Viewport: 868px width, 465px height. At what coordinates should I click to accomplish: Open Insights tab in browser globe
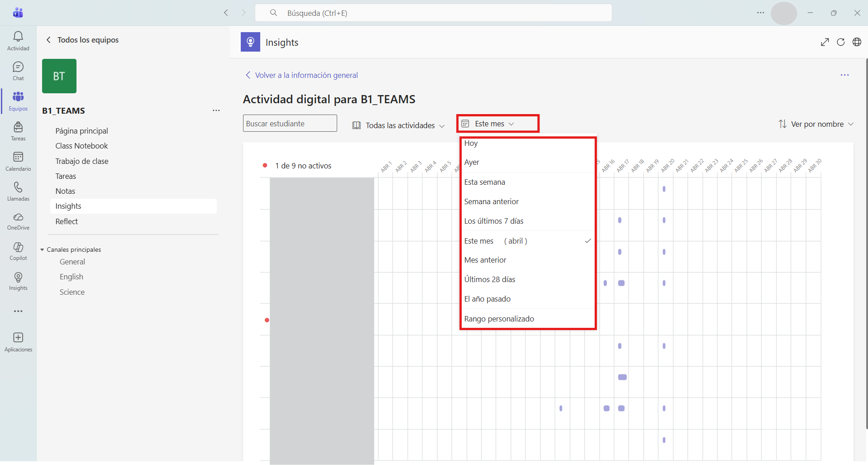tap(857, 42)
